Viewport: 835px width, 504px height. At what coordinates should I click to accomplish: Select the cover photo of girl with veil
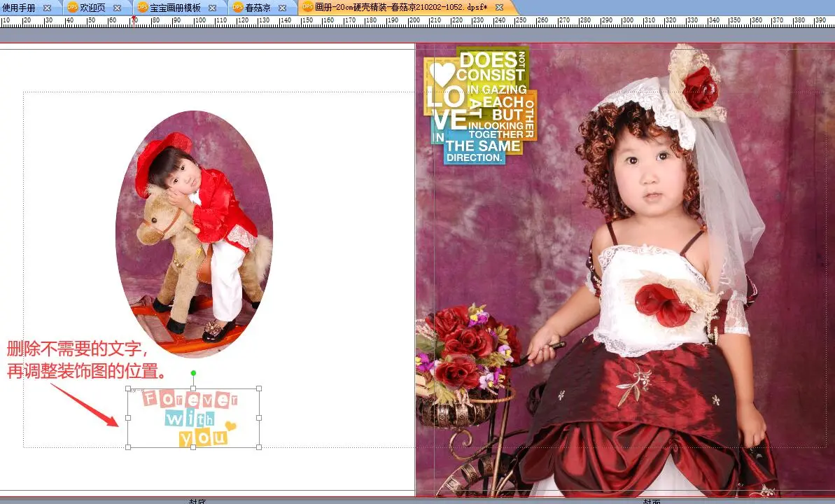click(624, 270)
